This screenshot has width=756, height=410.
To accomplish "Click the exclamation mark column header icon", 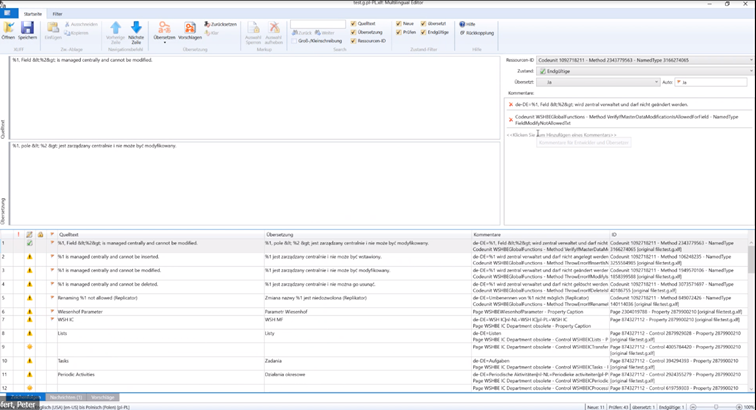I will pos(18,234).
